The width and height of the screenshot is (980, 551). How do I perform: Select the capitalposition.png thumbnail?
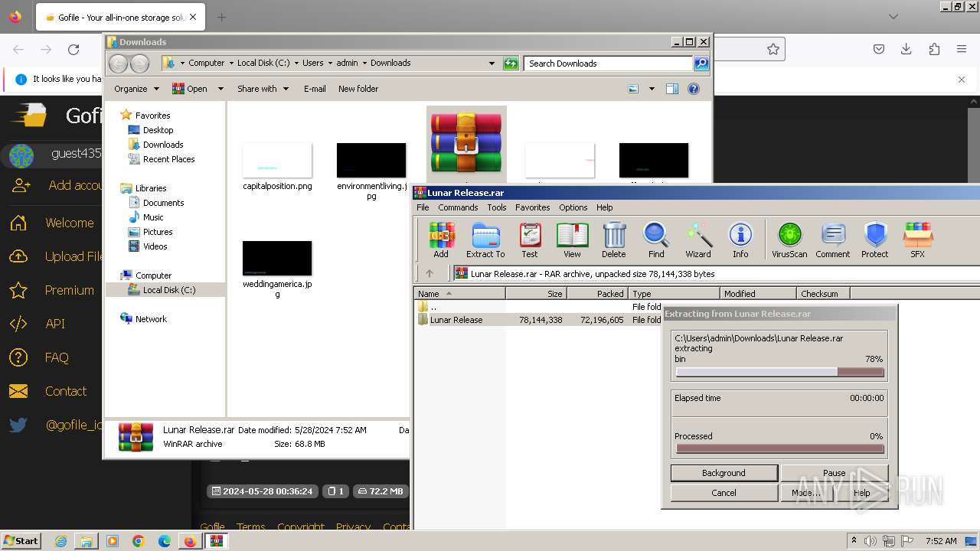277,160
